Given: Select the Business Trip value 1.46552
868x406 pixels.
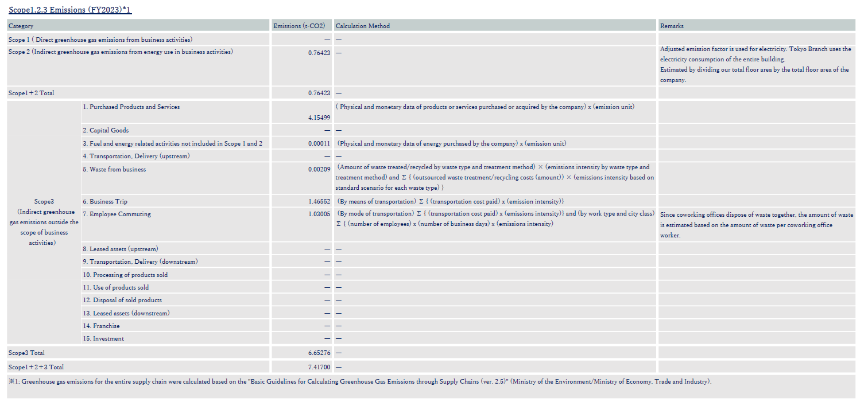Looking at the screenshot, I should (x=319, y=202).
